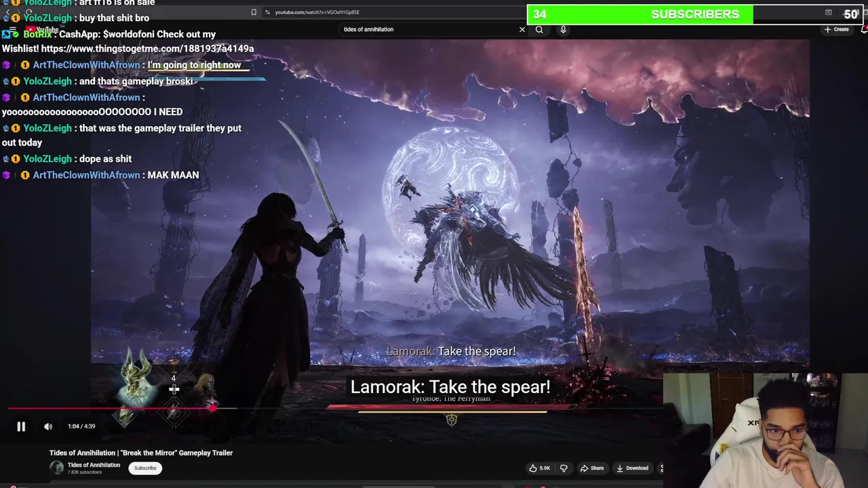The width and height of the screenshot is (868, 488).
Task: Dislike the video with the thumbs-down icon
Action: [563, 468]
